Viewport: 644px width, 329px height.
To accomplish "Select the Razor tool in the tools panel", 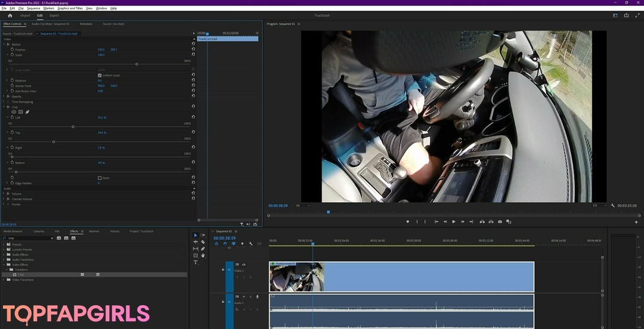I will [x=203, y=242].
